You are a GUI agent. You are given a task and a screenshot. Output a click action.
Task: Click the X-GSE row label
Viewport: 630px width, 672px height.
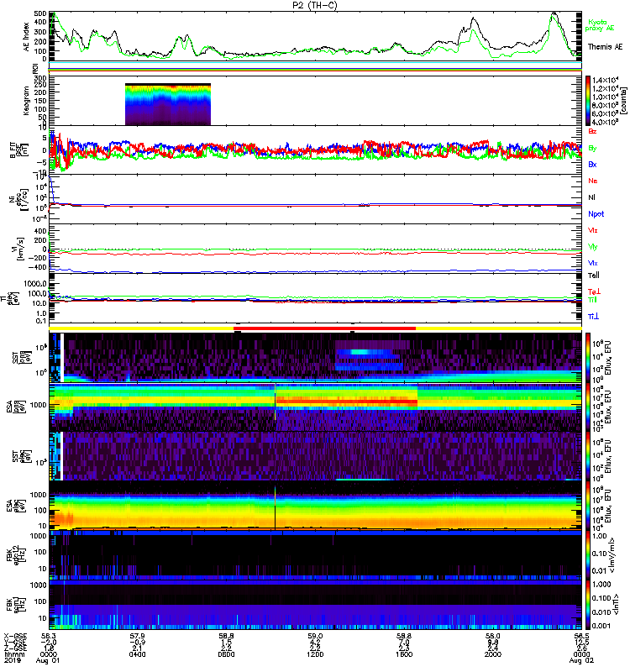[x=14, y=636]
